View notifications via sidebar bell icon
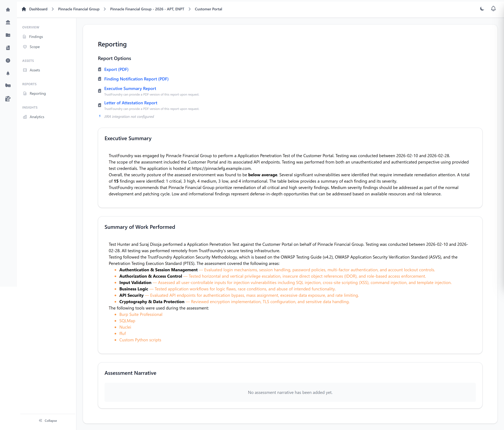 pos(8,73)
